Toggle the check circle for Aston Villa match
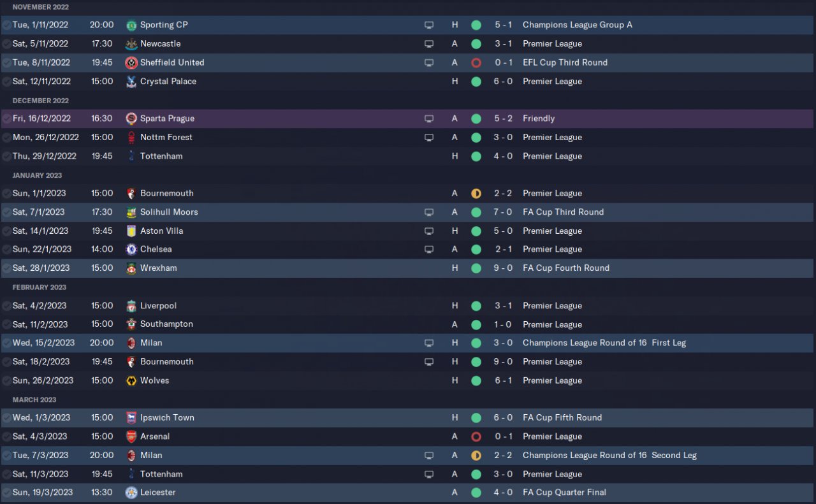This screenshot has height=504, width=816. pos(6,231)
